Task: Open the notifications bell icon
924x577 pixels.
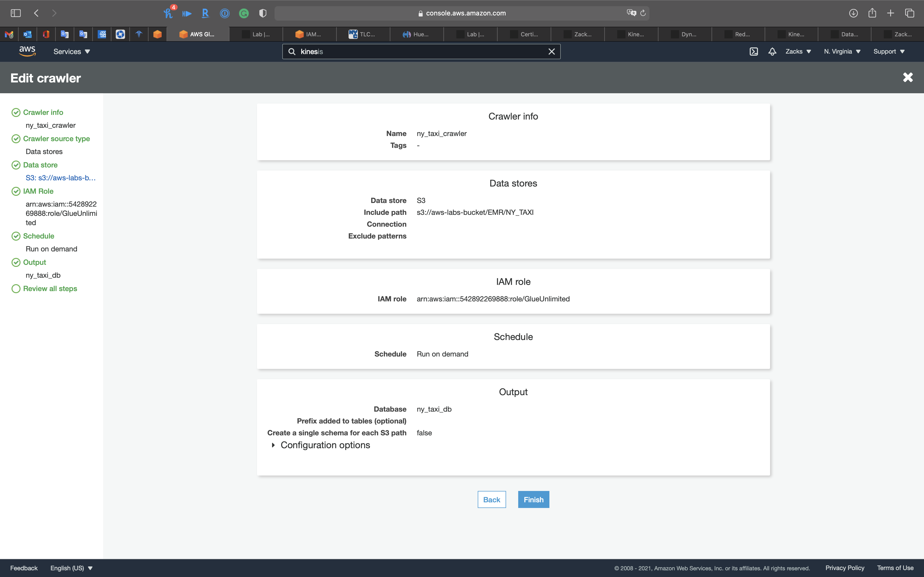Action: [772, 52]
